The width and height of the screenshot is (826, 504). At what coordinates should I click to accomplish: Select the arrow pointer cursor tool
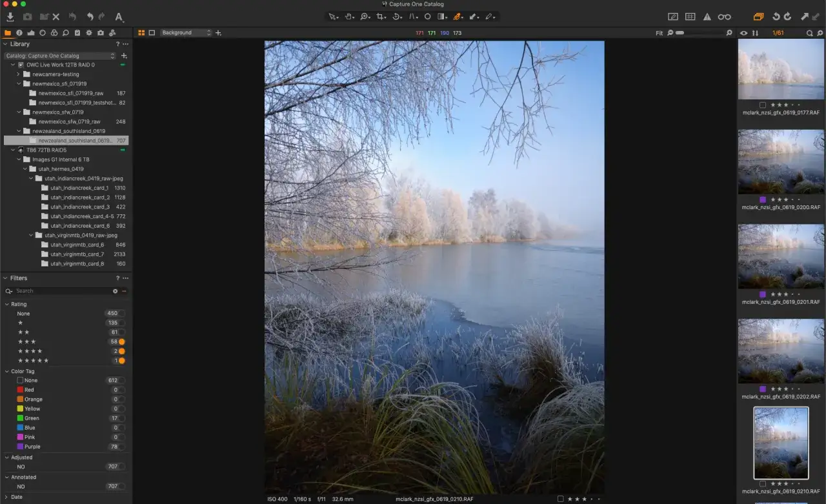pyautogui.click(x=332, y=16)
